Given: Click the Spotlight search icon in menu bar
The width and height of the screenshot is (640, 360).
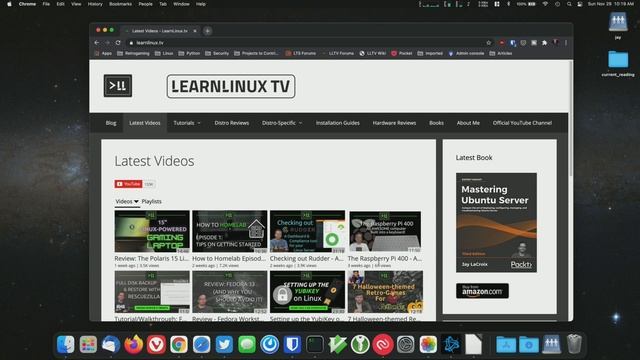Looking at the screenshot, I should click(x=569, y=4).
